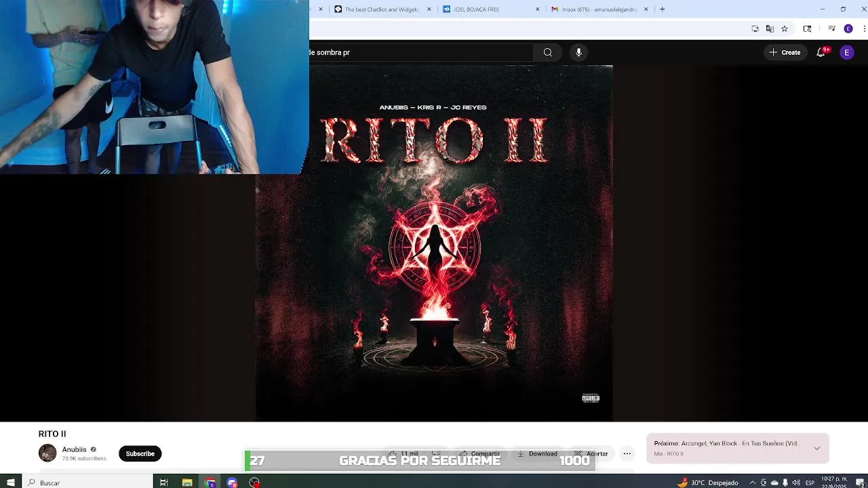Screen dimensions: 868x488
Task: Click the RITO II video title
Action: [x=52, y=434]
